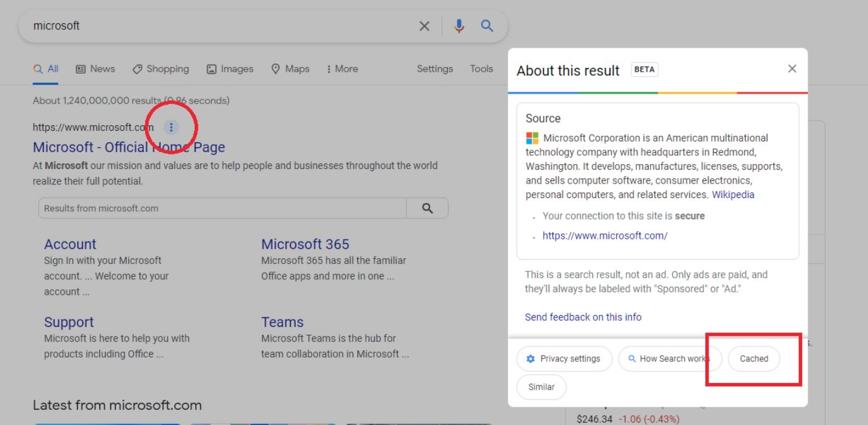This screenshot has height=425, width=868.
Task: Open the Maps tab
Action: (x=290, y=69)
